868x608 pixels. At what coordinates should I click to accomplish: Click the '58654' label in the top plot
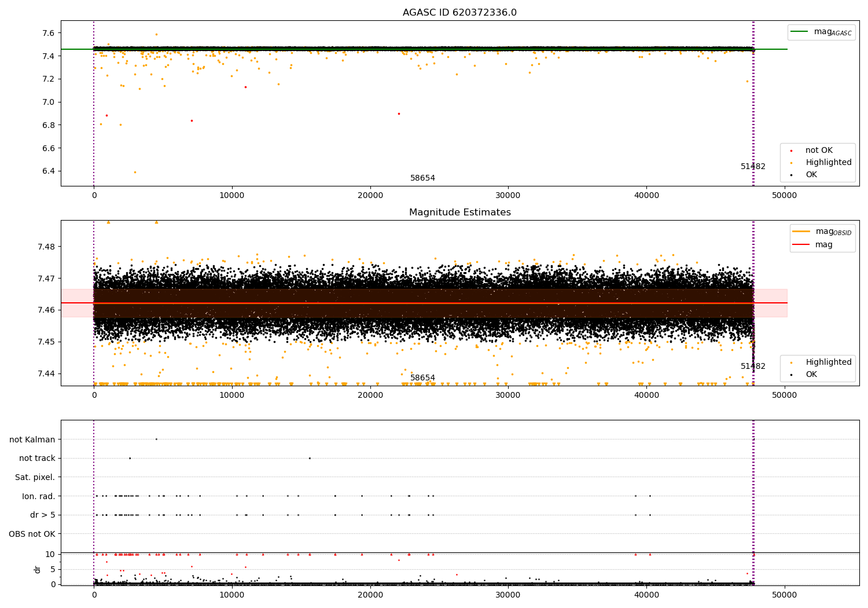[x=422, y=178]
